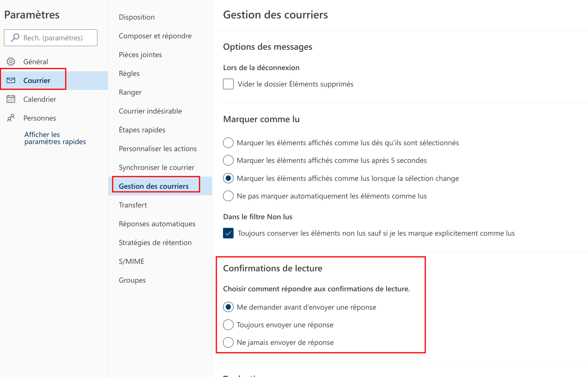This screenshot has width=588, height=377.
Task: Uncheck always keep unread items checkbox
Action: coord(228,233)
